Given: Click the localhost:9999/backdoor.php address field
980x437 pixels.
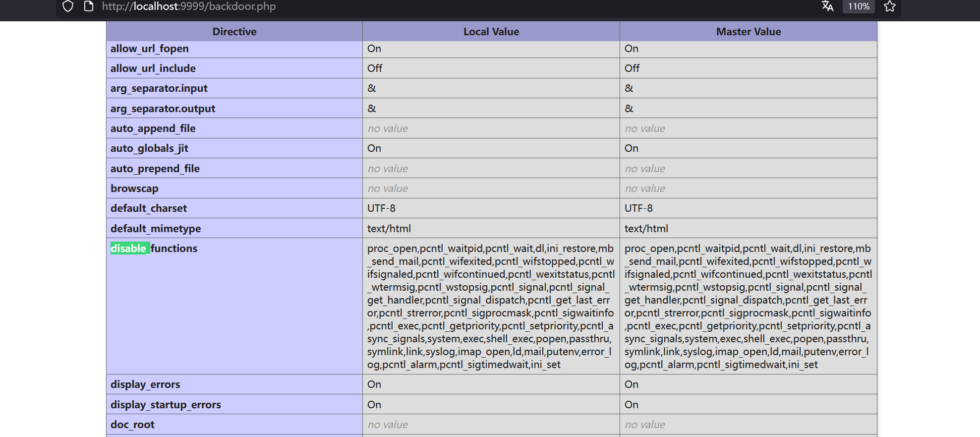Looking at the screenshot, I should click(x=188, y=6).
